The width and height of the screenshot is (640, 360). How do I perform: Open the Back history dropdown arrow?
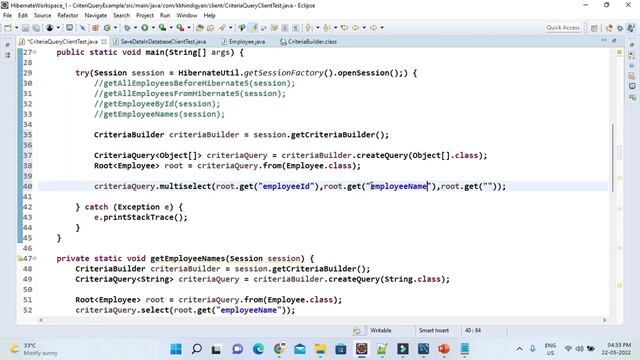click(364, 28)
